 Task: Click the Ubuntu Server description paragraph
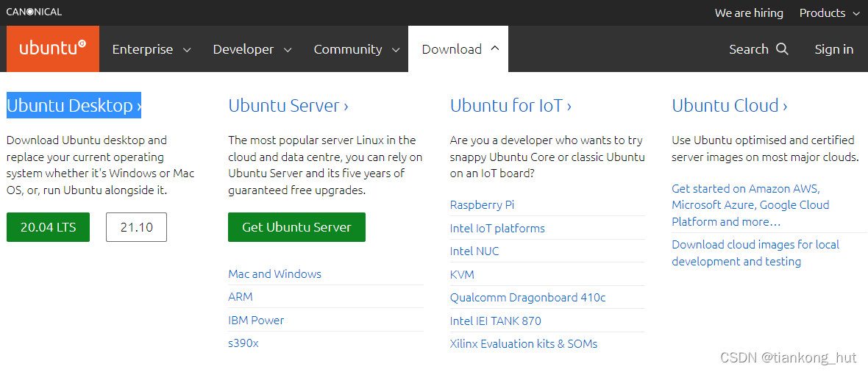pyautogui.click(x=325, y=165)
